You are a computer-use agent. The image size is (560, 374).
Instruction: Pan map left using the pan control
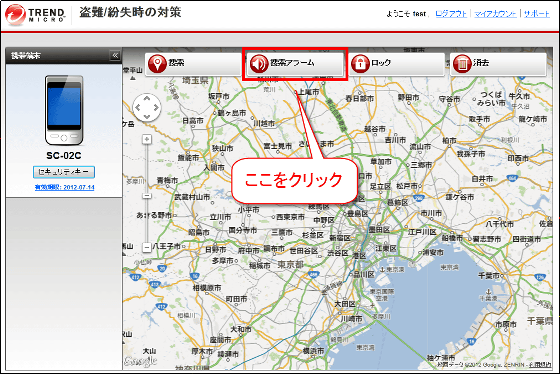coord(138,107)
